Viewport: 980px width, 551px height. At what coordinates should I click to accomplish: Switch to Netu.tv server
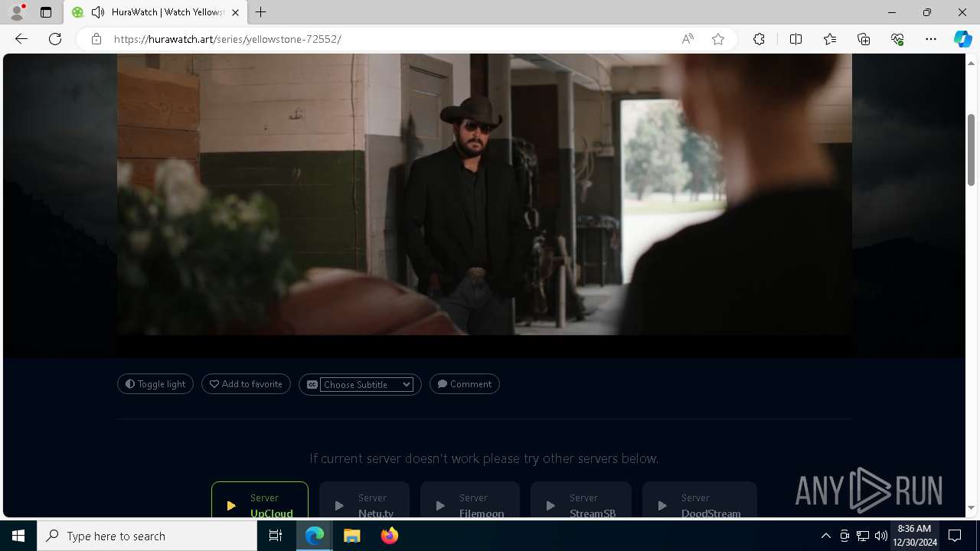(364, 500)
